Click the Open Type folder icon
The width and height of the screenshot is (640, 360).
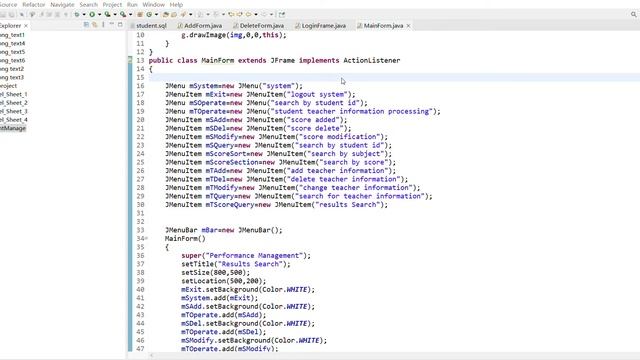click(165, 14)
